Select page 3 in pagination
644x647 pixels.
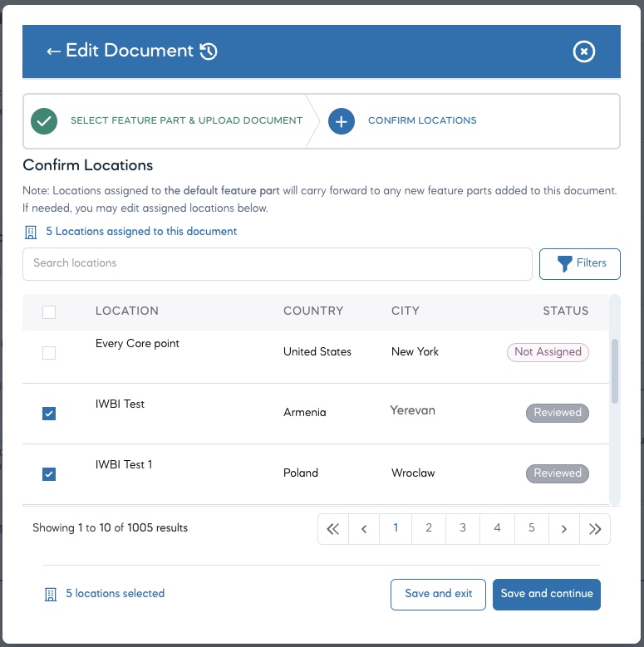463,528
